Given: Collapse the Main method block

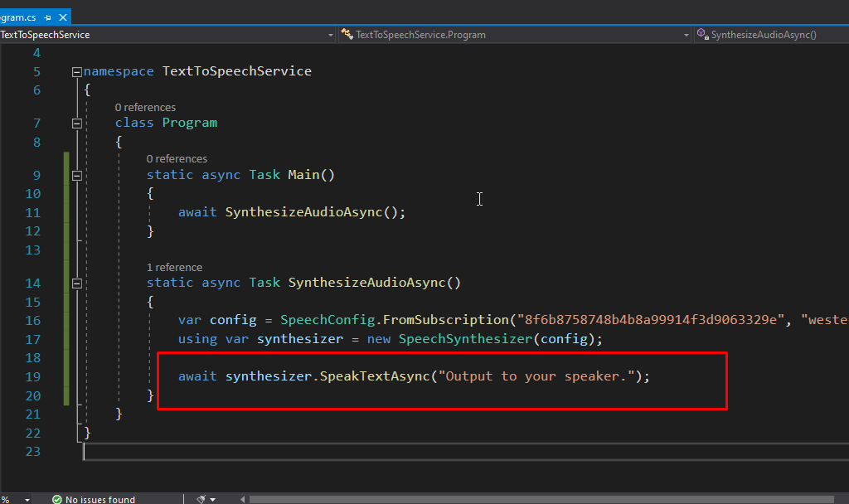Looking at the screenshot, I should (x=77, y=175).
